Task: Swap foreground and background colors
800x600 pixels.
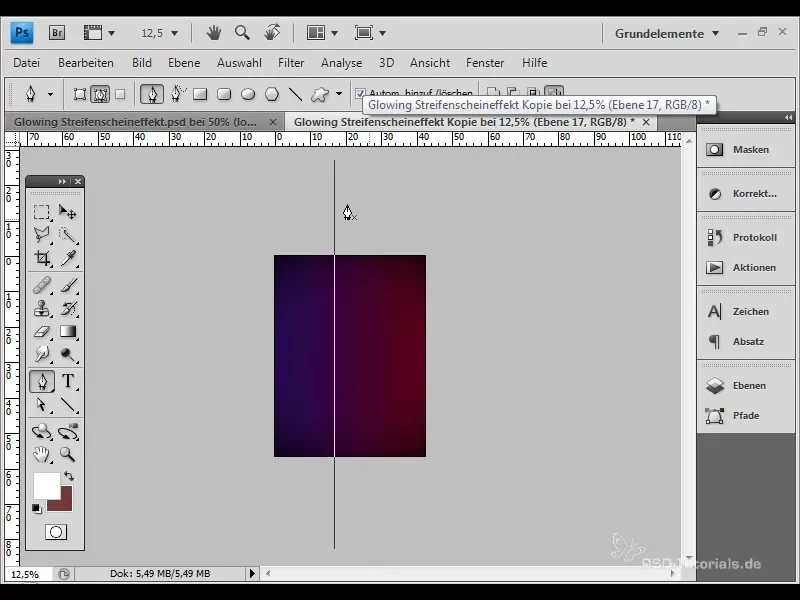Action: (x=69, y=476)
